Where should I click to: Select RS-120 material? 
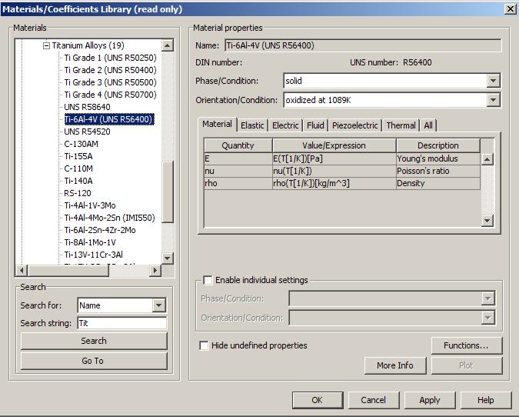click(78, 193)
